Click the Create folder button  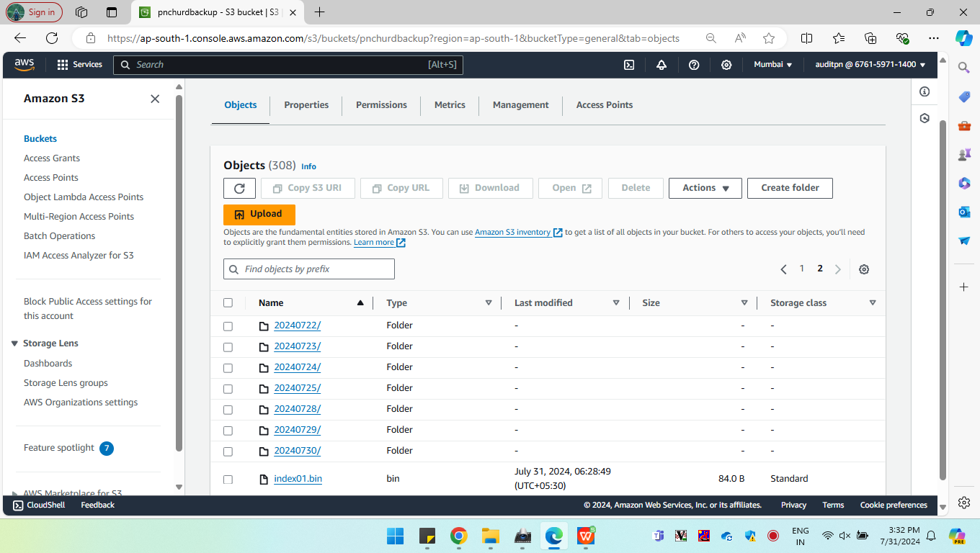coord(790,188)
